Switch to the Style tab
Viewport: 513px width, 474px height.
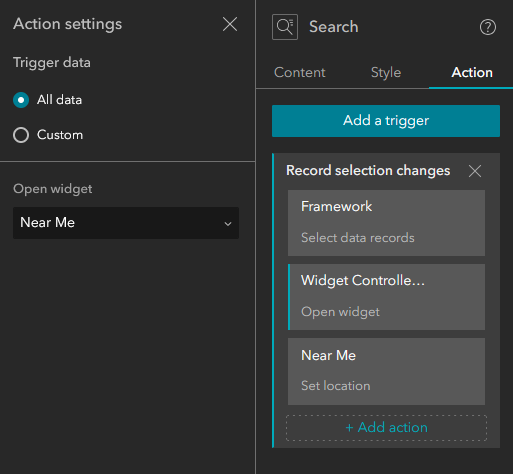[386, 73]
